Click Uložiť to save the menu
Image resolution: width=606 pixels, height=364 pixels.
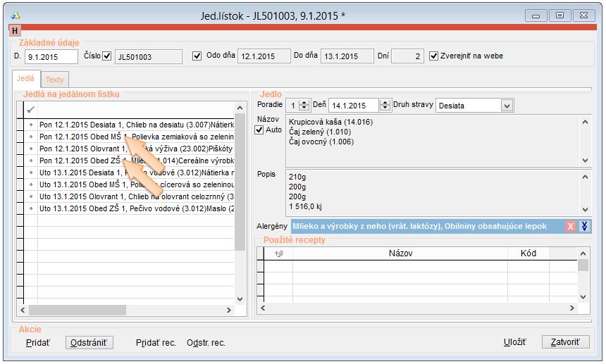(x=514, y=342)
